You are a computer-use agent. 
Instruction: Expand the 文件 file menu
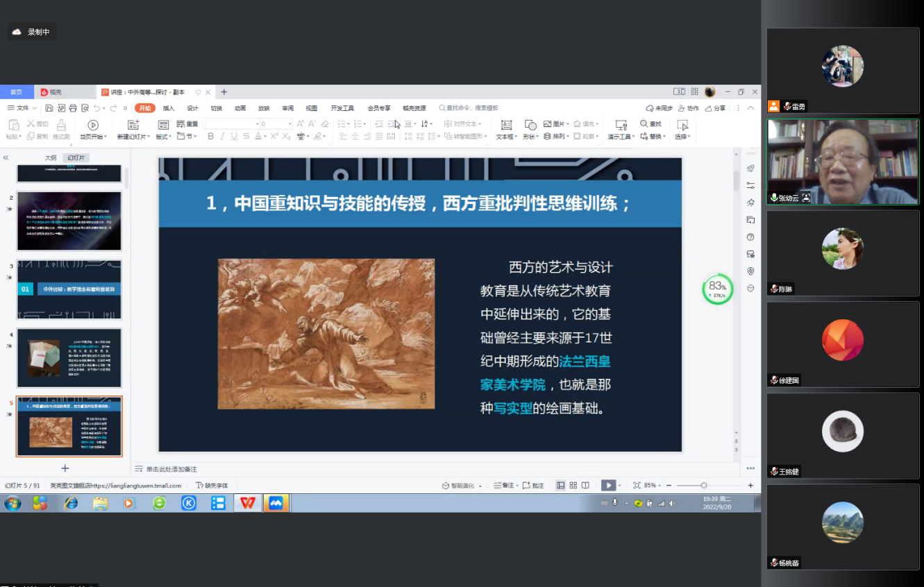point(22,108)
